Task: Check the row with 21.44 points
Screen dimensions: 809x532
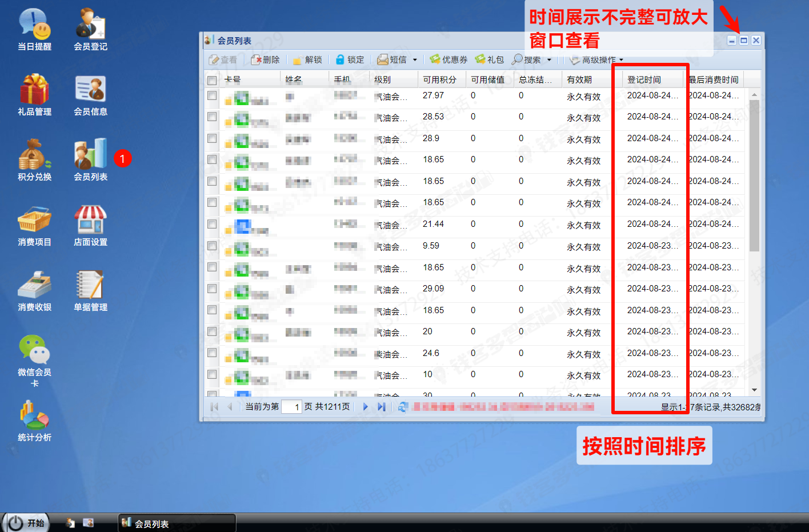Action: pyautogui.click(x=212, y=224)
